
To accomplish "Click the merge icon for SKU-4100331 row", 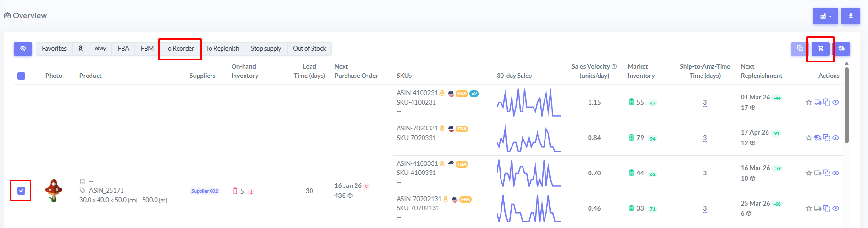I will click(826, 173).
